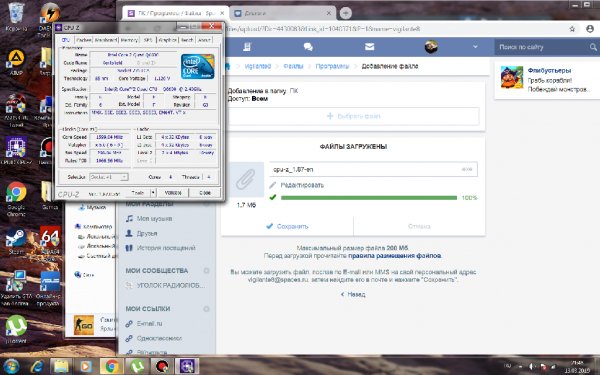Image resolution: width=600 pixels, height=375 pixels.
Task: Select Сеть in Explorer tree
Action: click(x=85, y=275)
